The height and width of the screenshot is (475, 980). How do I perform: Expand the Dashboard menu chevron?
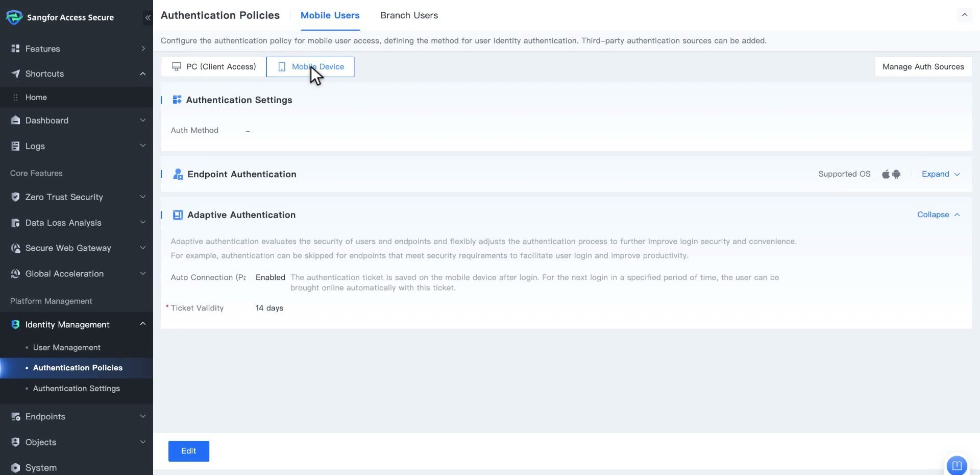pos(143,120)
